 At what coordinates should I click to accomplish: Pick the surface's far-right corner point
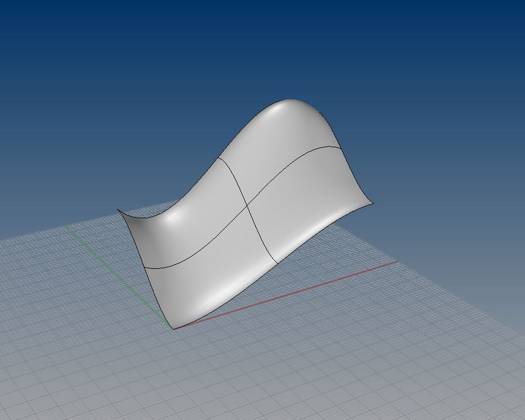pos(373,202)
